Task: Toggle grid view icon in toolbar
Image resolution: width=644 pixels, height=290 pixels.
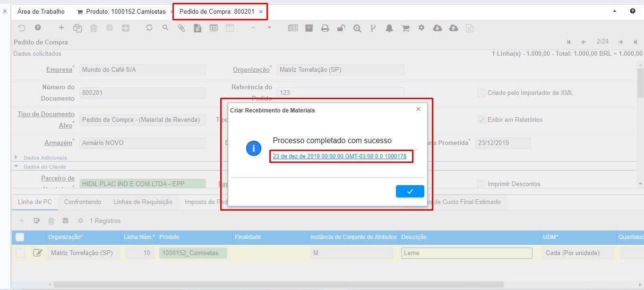Action: [x=214, y=28]
